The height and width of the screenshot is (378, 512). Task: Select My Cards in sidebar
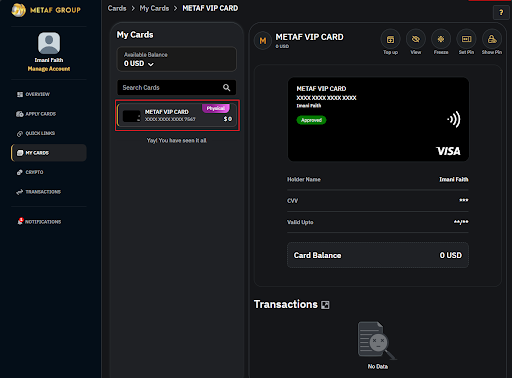point(49,153)
